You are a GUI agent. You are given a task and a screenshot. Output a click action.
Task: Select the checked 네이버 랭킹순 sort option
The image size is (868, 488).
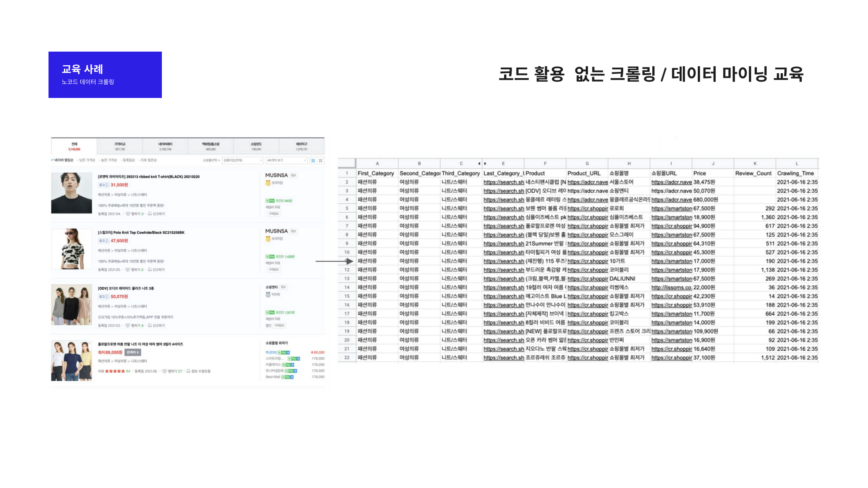click(62, 160)
